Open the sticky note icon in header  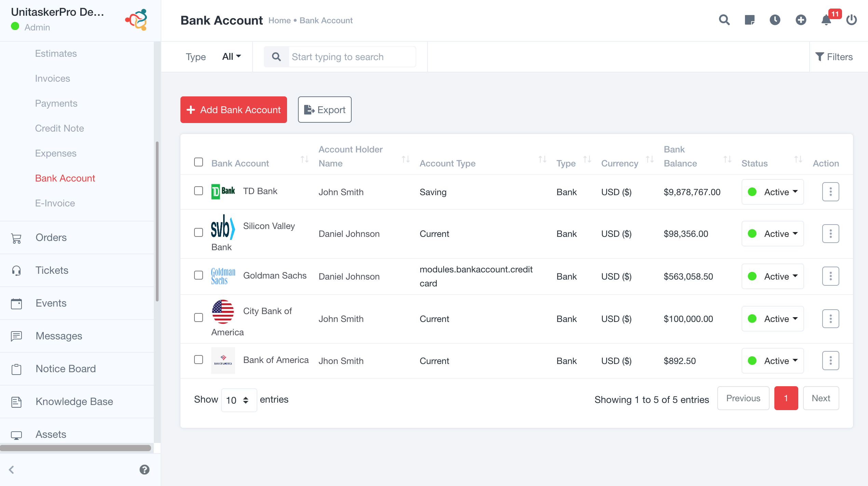749,20
